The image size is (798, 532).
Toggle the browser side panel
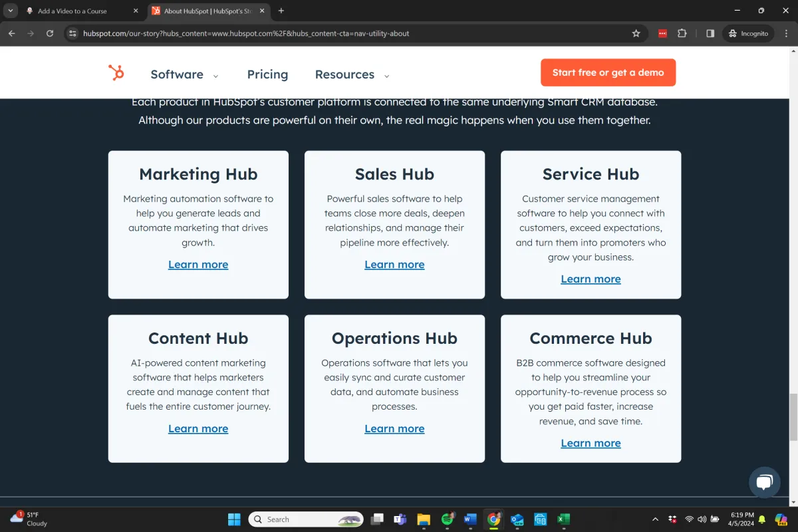[x=710, y=33]
